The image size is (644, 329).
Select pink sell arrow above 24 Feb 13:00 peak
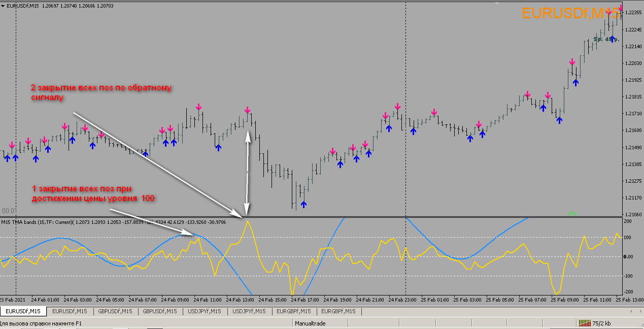(x=247, y=110)
